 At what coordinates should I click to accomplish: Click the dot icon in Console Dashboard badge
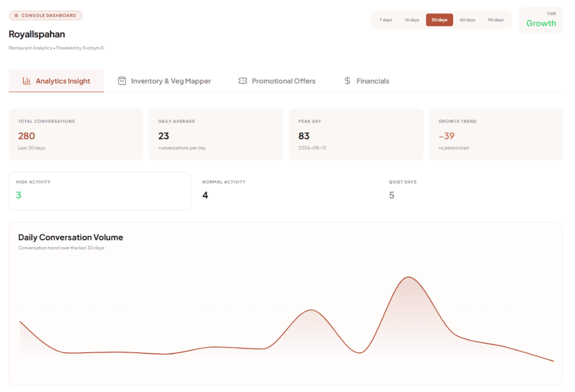(x=16, y=15)
